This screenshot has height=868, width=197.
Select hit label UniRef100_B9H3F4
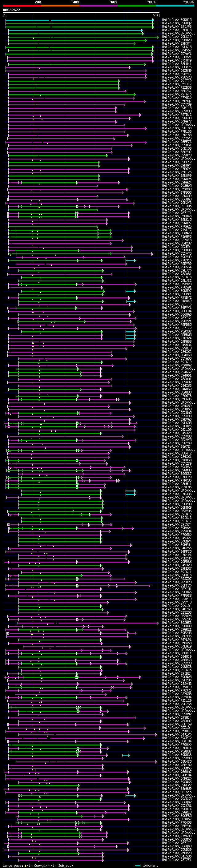click(x=177, y=43)
